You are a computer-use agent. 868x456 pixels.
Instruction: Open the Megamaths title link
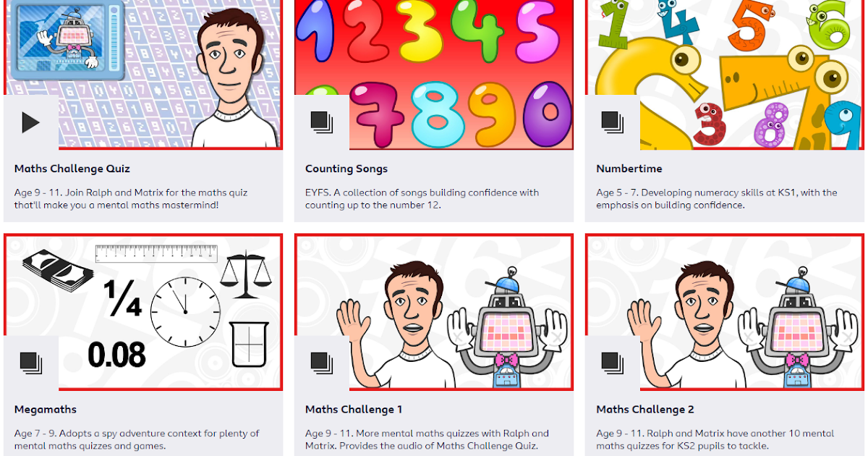click(x=46, y=409)
